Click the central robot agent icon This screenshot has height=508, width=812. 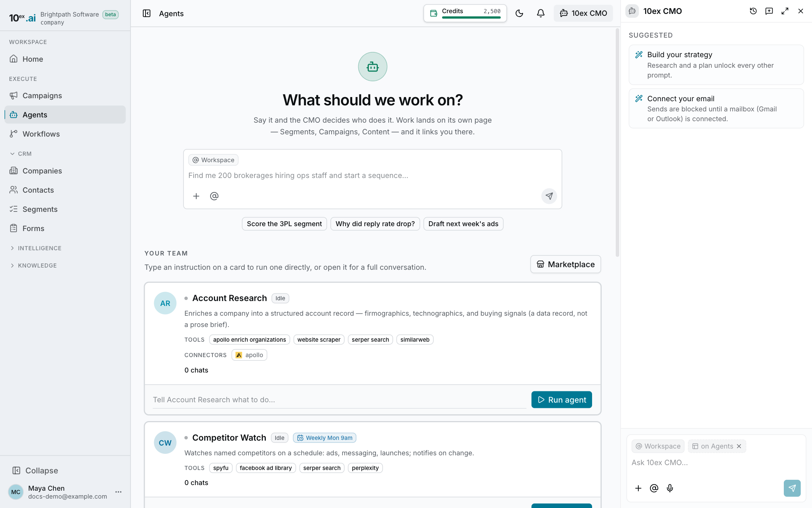373,67
